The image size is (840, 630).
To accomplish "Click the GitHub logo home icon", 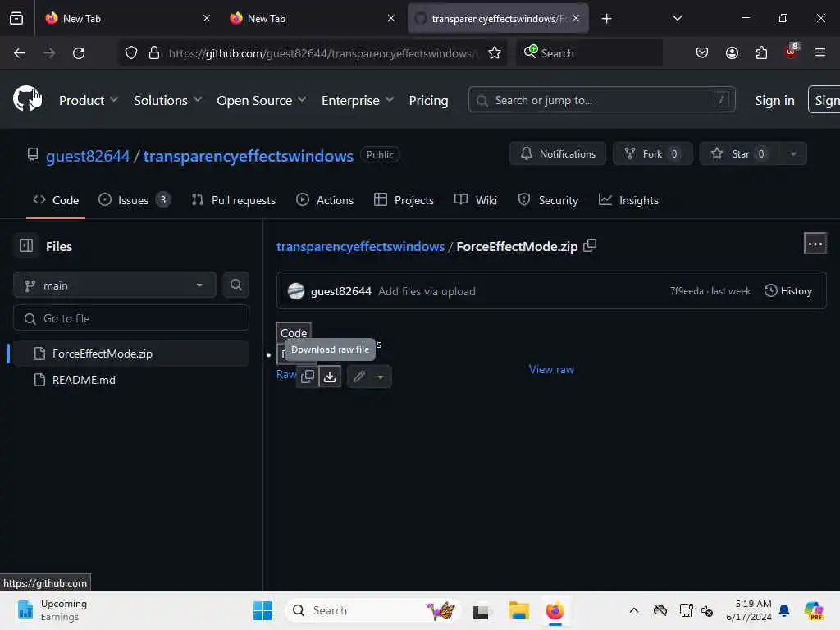I will pos(27,98).
